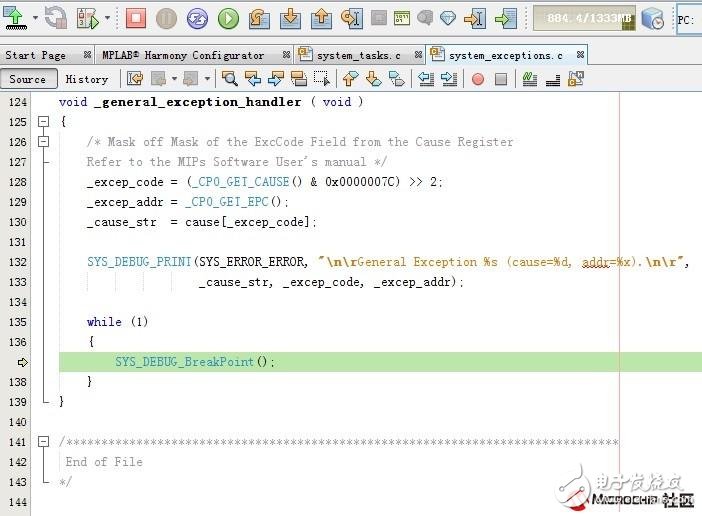This screenshot has width=702, height=516.
Task: Collapse the comment fold at line 126
Action: pos(43,142)
